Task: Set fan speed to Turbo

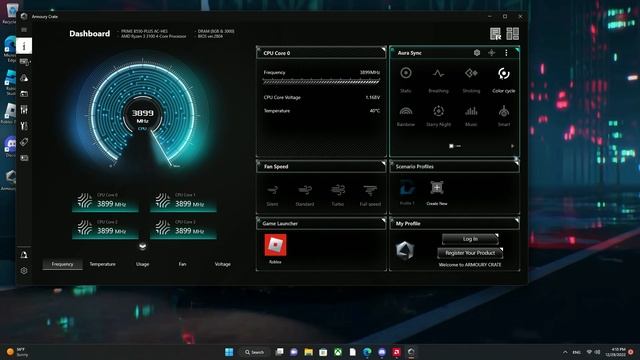Action: 338,196
